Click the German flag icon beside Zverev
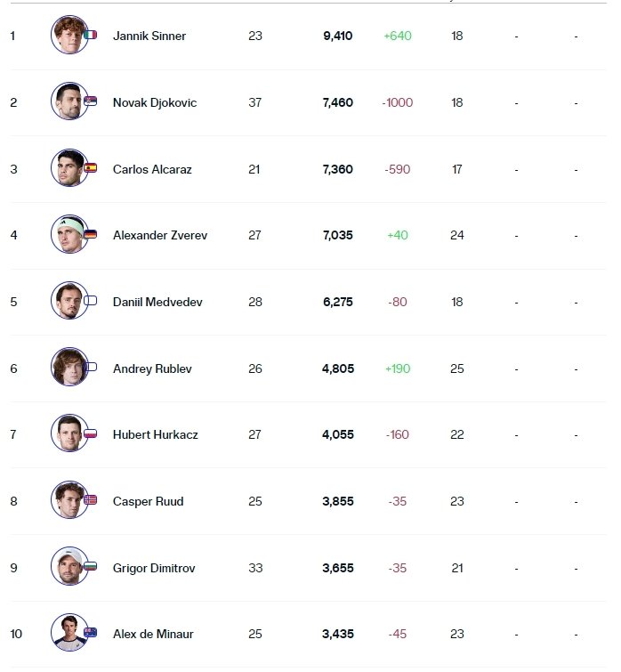 [x=91, y=234]
